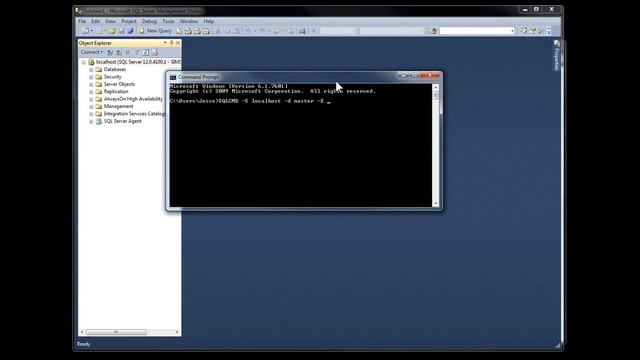Click the Command Prompt scrollbar down arrow
The width and height of the screenshot is (640, 360).
point(436,203)
